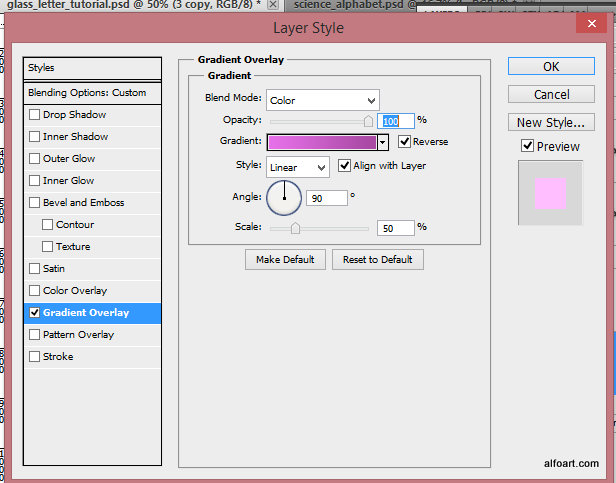Select Stroke in the styles list

(x=58, y=357)
